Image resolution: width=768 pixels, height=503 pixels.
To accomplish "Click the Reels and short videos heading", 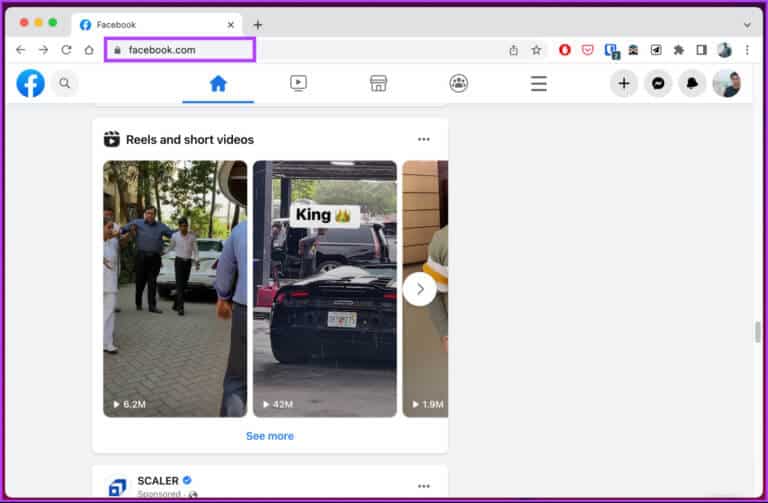I will 190,140.
